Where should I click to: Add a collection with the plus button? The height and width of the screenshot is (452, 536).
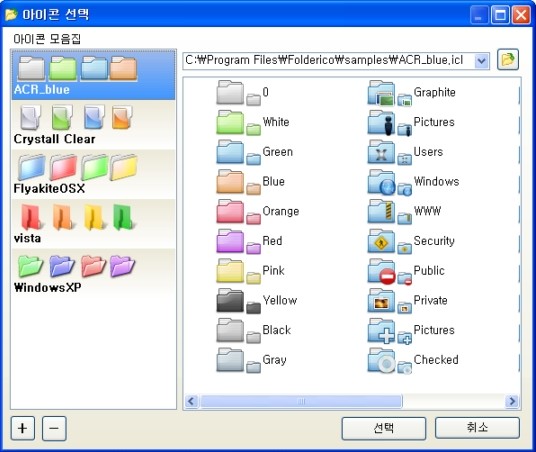pos(23,428)
